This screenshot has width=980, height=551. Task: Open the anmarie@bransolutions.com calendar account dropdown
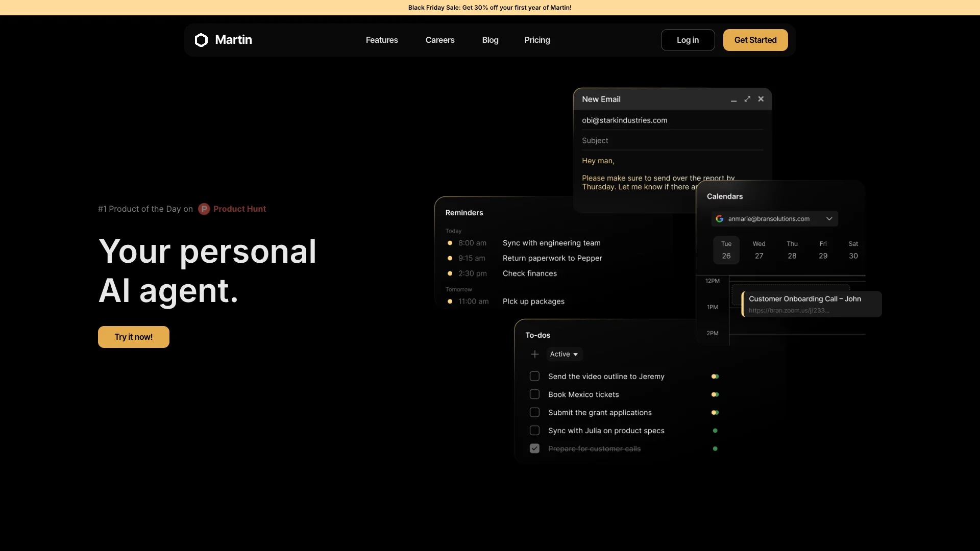point(774,219)
